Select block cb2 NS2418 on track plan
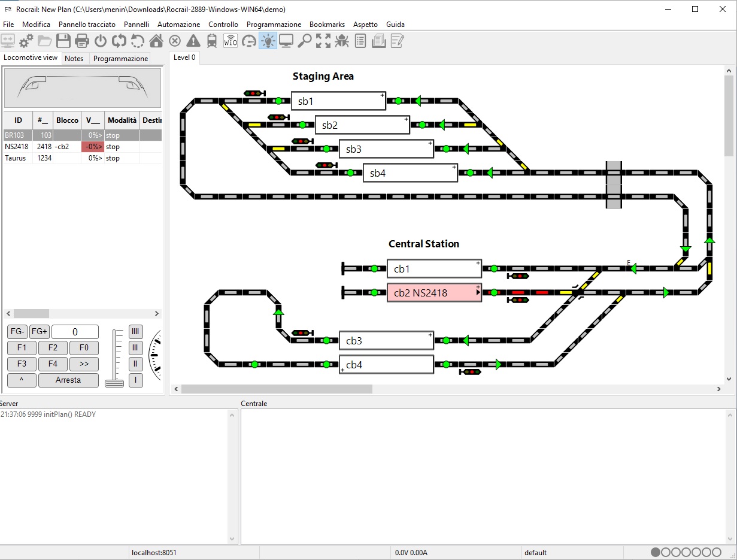This screenshot has width=737, height=560. (434, 293)
